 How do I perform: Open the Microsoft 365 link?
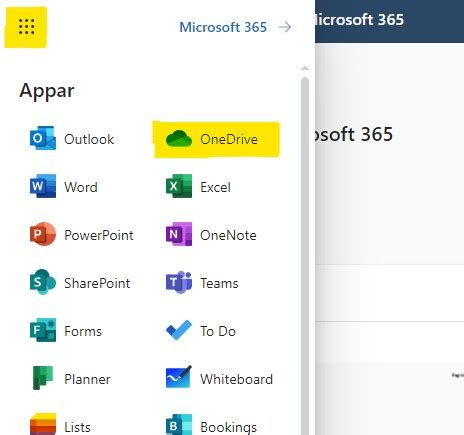223,27
